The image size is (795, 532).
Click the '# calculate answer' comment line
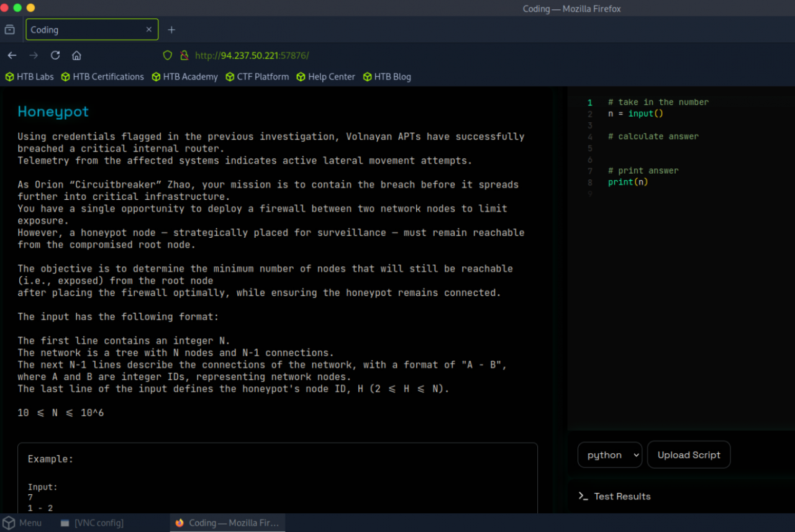click(653, 137)
